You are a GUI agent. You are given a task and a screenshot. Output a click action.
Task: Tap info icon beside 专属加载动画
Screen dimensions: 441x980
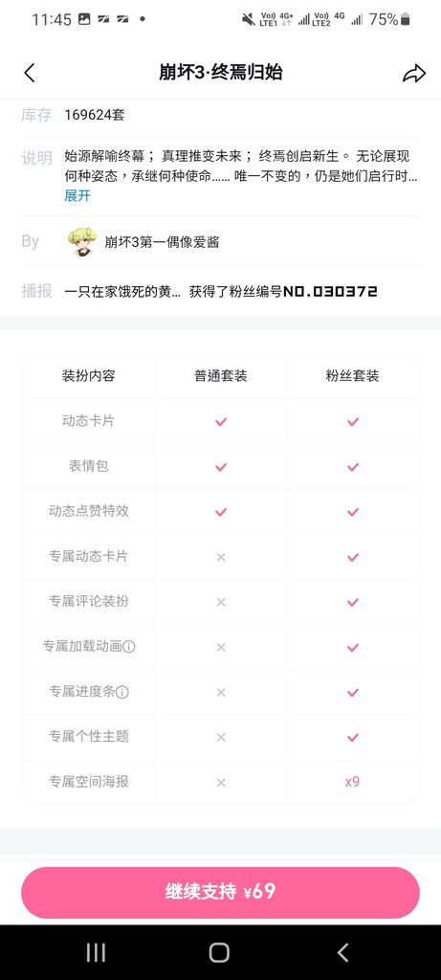click(129, 647)
